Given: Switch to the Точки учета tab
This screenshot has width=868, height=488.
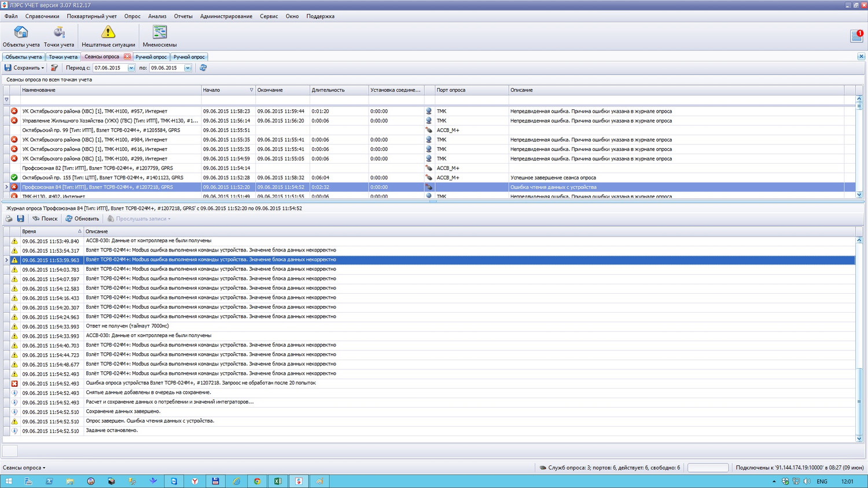Looking at the screenshot, I should point(63,57).
